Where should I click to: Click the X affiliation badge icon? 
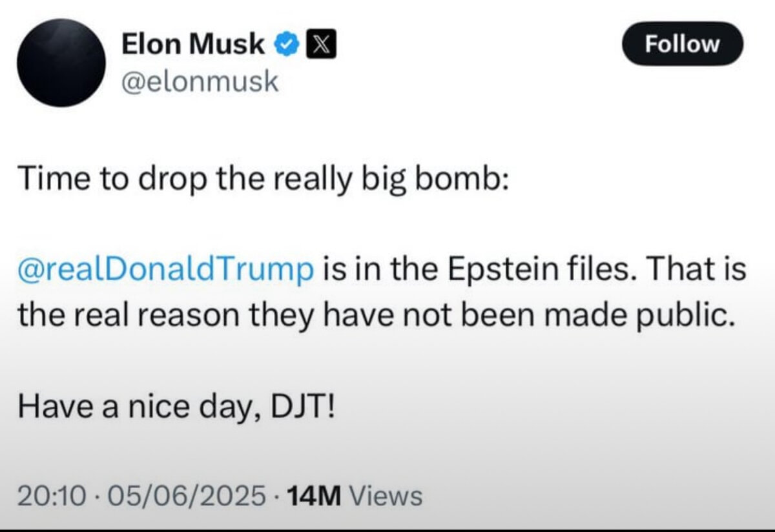pos(319,45)
